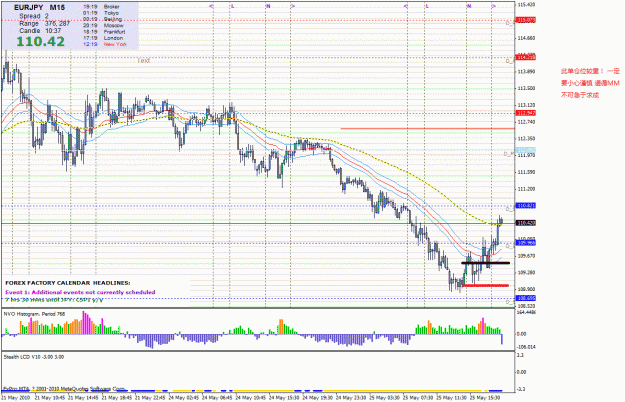The image size is (625, 402).
Task: Click the top red price tag near 115
Action: point(526,20)
